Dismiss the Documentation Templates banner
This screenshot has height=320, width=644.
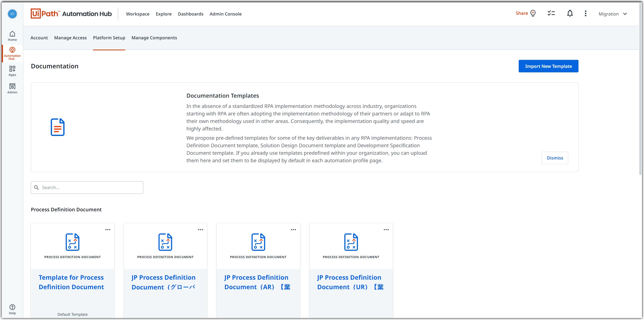[x=555, y=158]
